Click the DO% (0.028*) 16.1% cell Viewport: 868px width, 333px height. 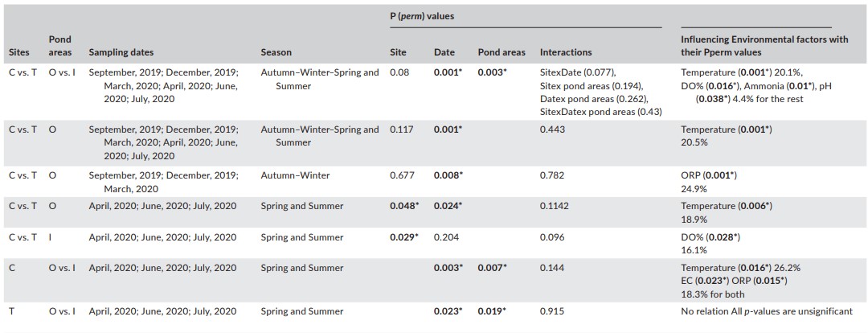710,244
